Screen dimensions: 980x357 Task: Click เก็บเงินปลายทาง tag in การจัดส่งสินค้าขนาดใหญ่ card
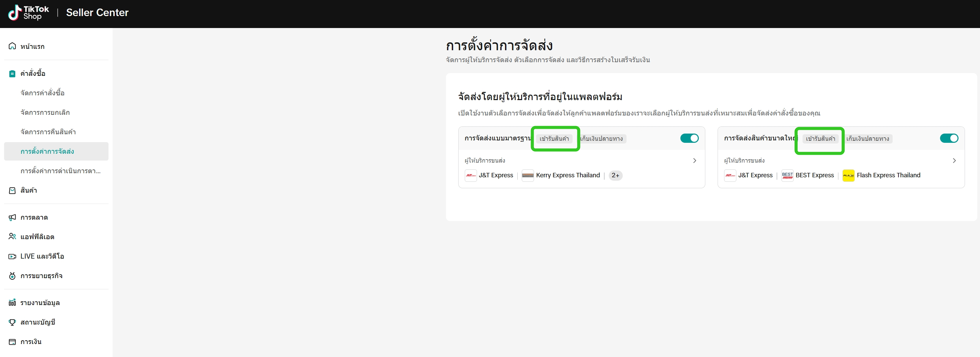868,139
